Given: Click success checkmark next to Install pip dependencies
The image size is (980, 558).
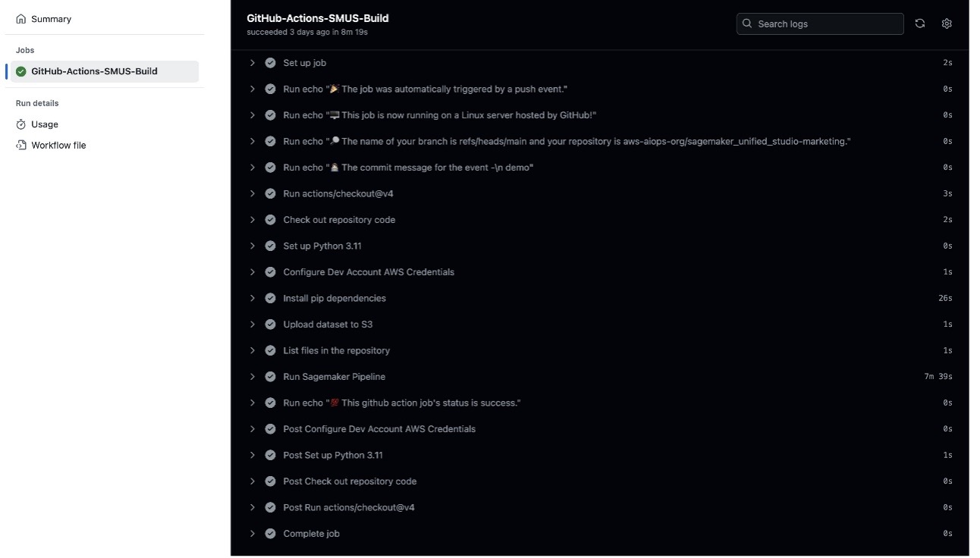Looking at the screenshot, I should tap(270, 298).
